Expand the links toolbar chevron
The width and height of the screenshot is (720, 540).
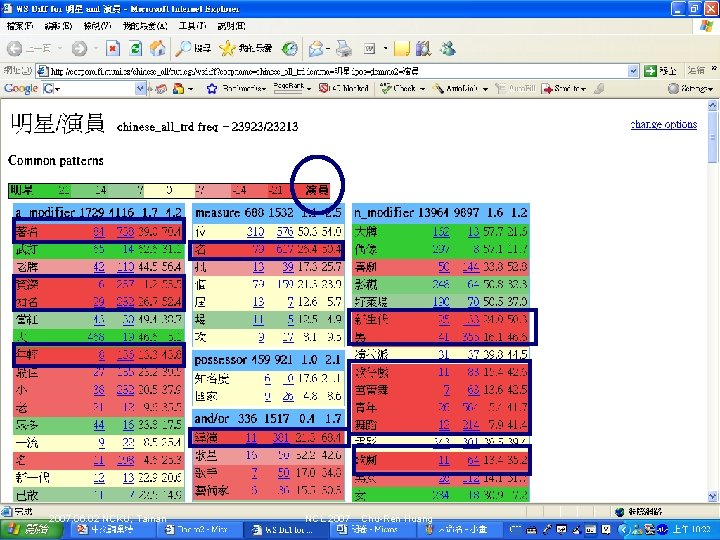[x=714, y=69]
